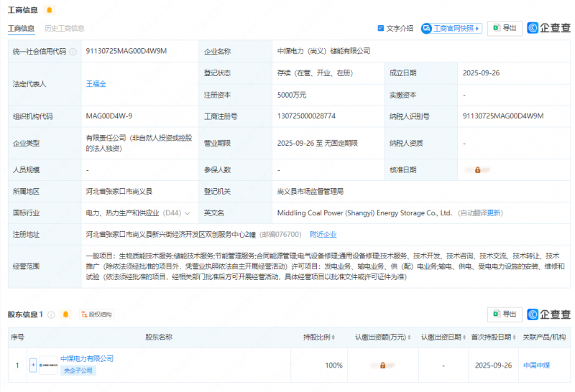The image size is (575, 392).
Task: Click the bell icon beside 股东信息
Action: pos(66,314)
